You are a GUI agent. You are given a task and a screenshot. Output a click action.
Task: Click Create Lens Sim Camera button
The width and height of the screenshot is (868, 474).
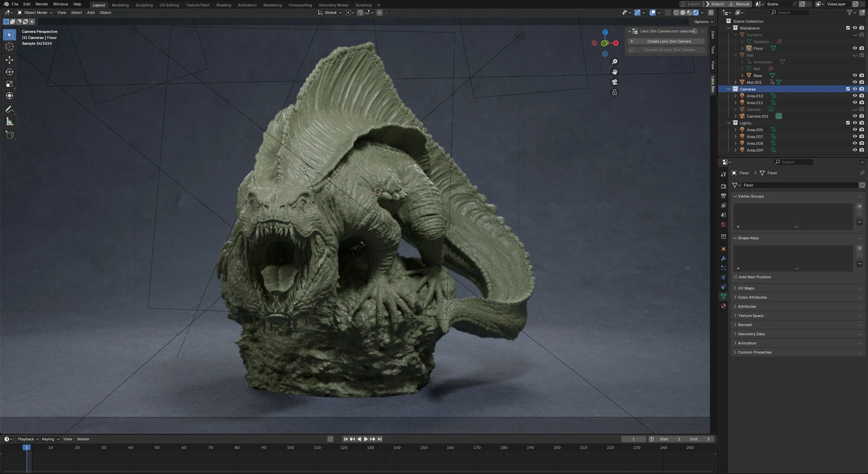(x=669, y=41)
